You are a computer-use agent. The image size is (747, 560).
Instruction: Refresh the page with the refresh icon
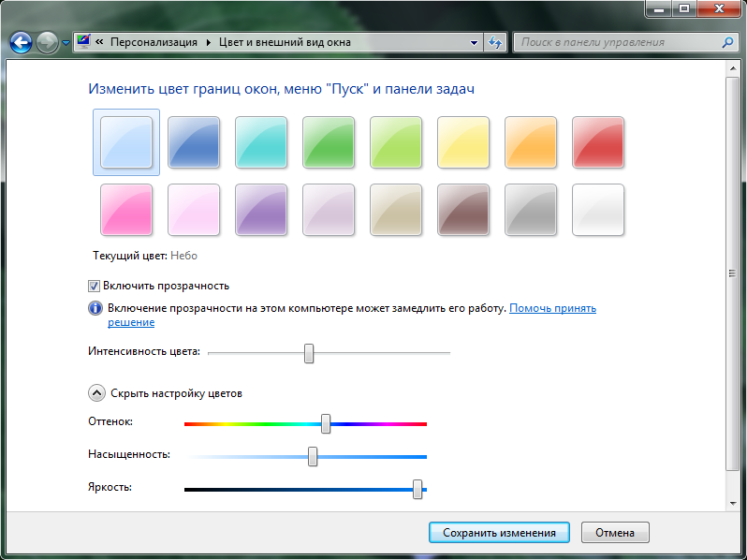[x=495, y=42]
